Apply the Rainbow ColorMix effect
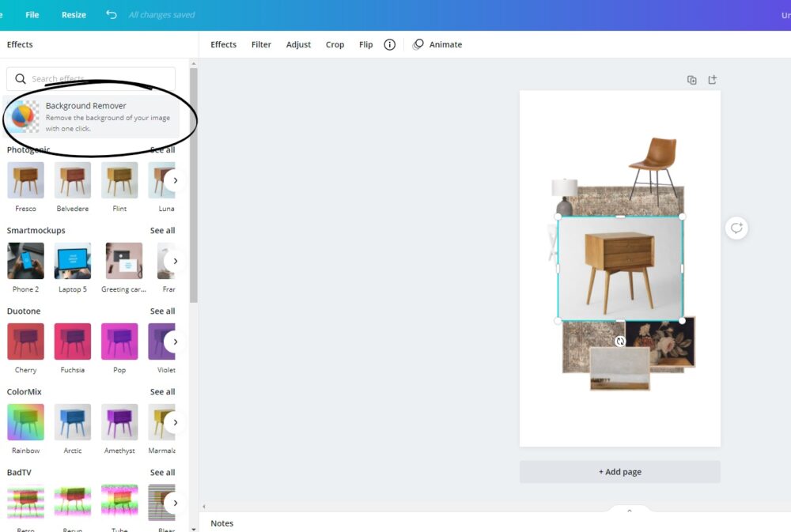This screenshot has height=532, width=791. coord(26,422)
